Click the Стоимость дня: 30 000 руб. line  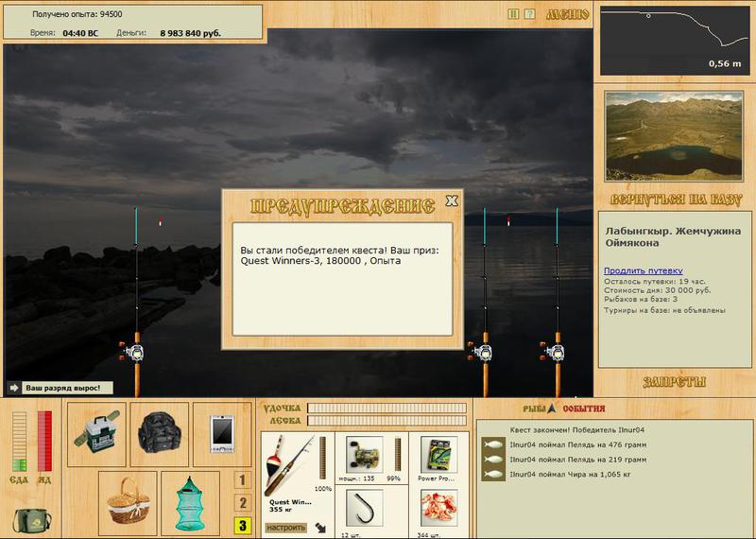657,290
